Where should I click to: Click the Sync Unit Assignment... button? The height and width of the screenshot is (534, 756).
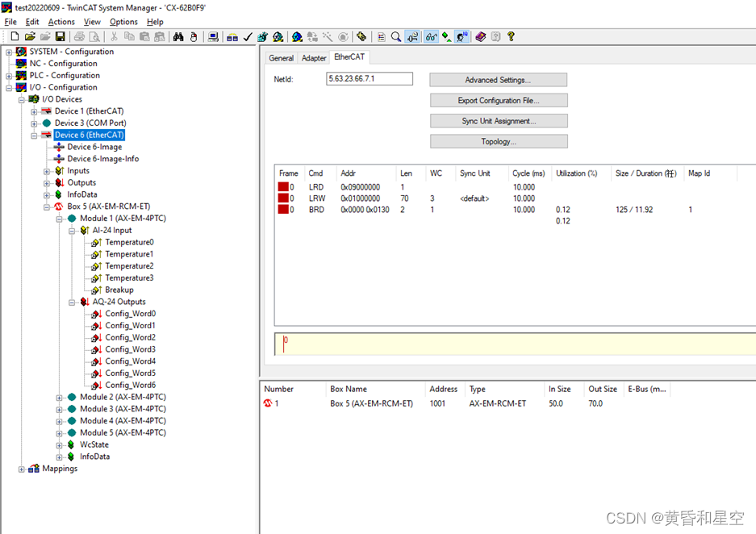(x=499, y=121)
